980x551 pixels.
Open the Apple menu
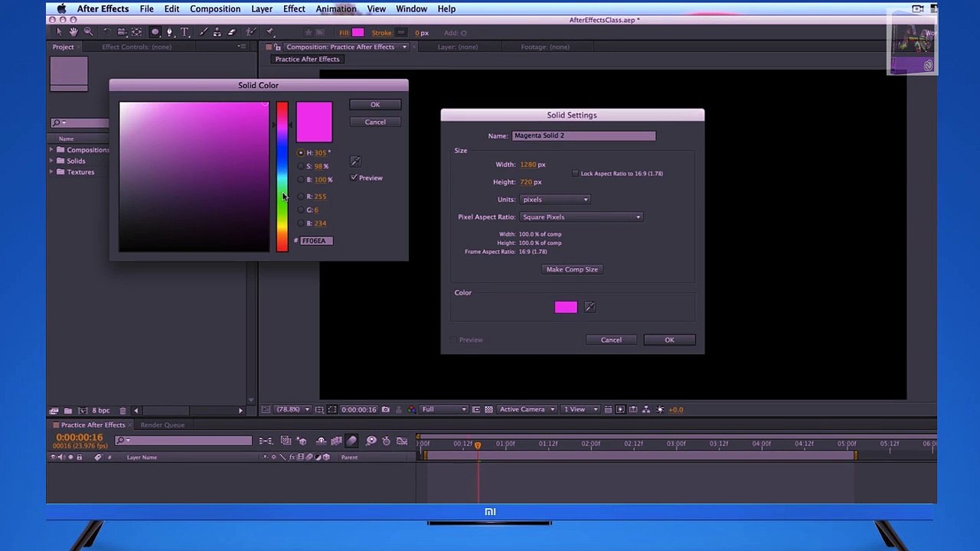(61, 8)
